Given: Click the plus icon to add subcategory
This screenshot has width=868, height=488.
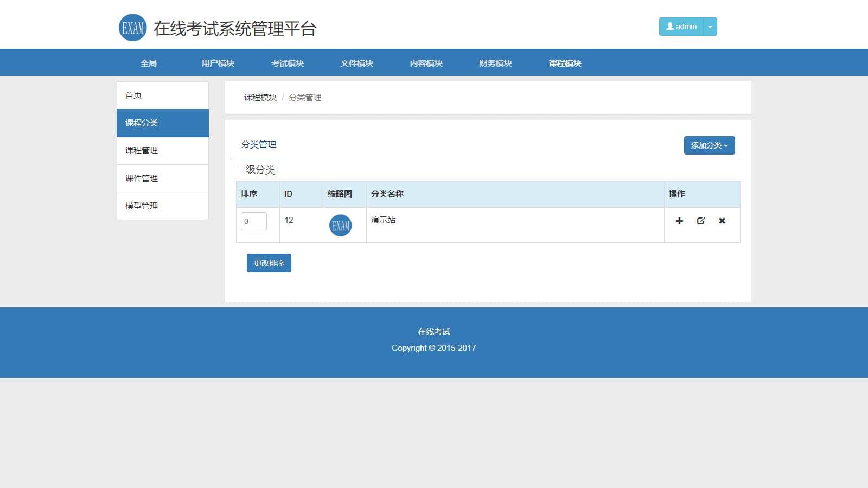Looking at the screenshot, I should [x=679, y=221].
